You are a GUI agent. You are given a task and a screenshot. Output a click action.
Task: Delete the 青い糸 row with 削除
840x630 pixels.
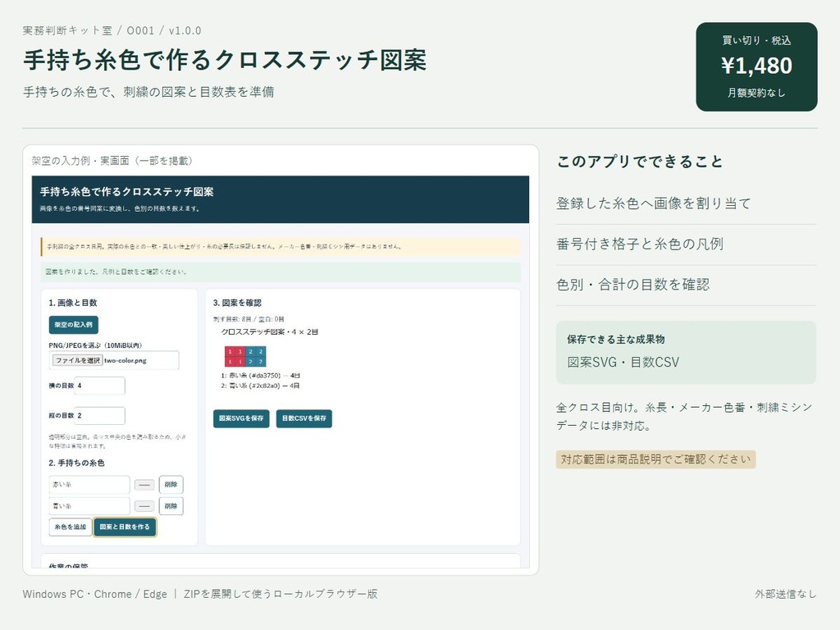click(171, 505)
